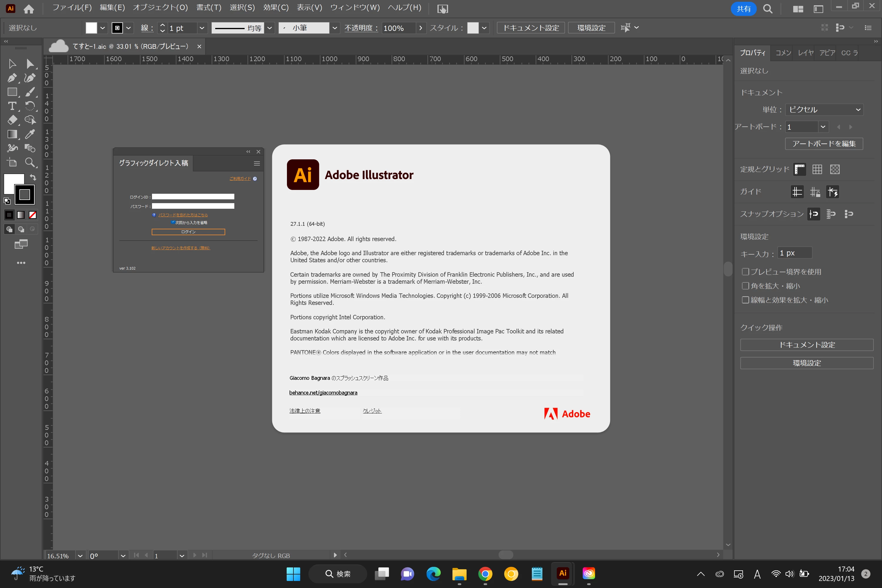Screen dimensions: 882x588
Task: Select the Rectangle tool
Action: coord(12,92)
